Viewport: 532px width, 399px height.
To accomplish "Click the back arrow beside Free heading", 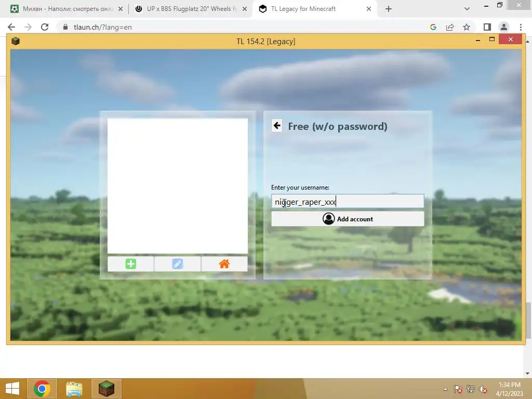I will click(277, 126).
